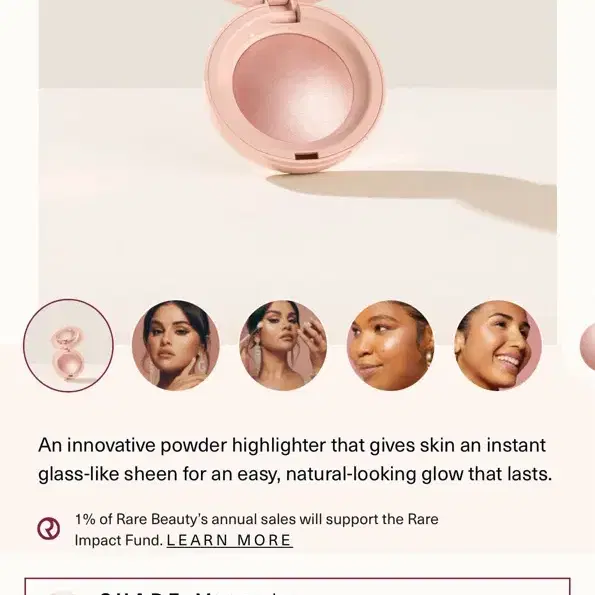View thumbnail of woman touching her chin
Screen dimensions: 595x595
(x=176, y=345)
